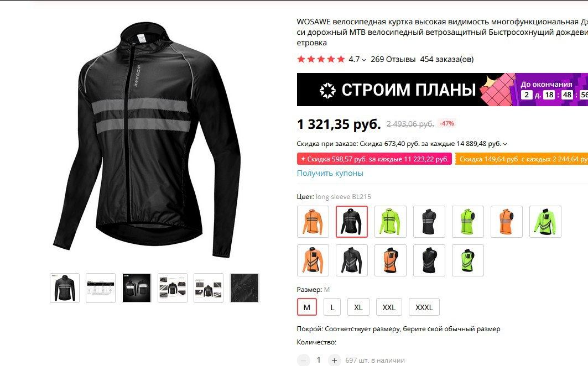Choose the neon green long sleeve jacket
588x366 pixels.
pyautogui.click(x=391, y=222)
